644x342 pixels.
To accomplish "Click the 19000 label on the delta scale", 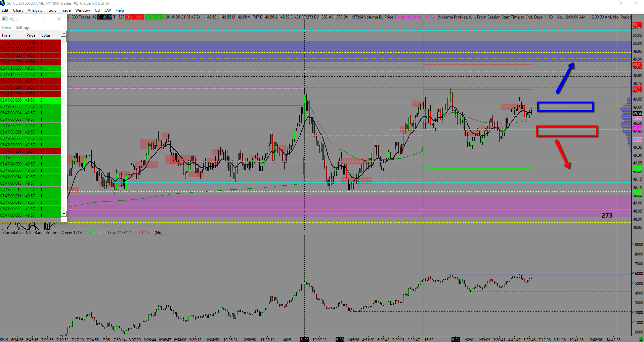I will (x=637, y=244).
